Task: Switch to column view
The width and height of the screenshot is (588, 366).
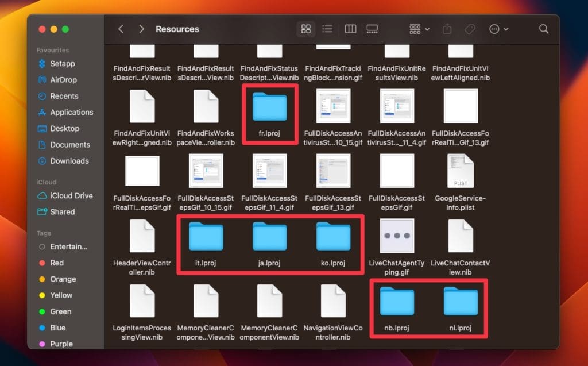Action: pos(350,29)
